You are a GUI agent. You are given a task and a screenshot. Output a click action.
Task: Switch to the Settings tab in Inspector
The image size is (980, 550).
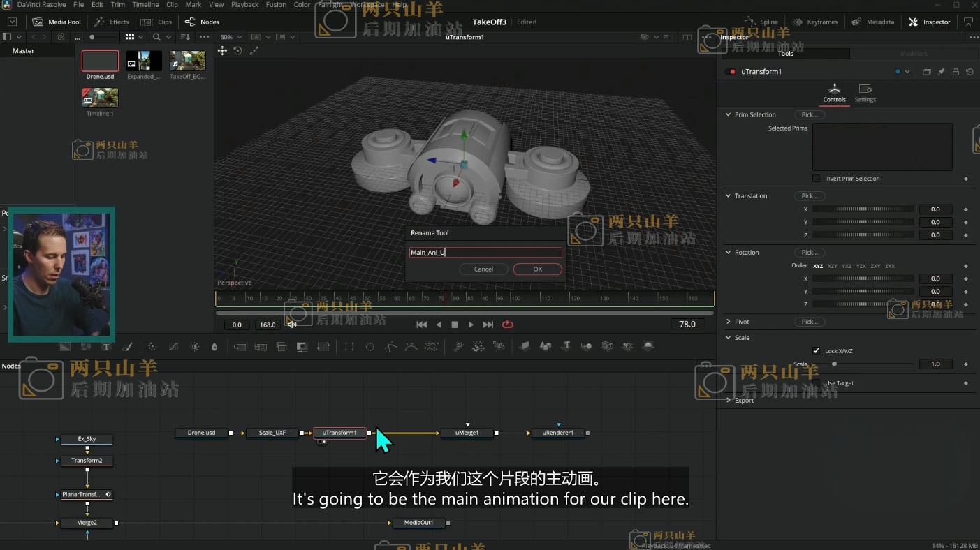pos(865,93)
